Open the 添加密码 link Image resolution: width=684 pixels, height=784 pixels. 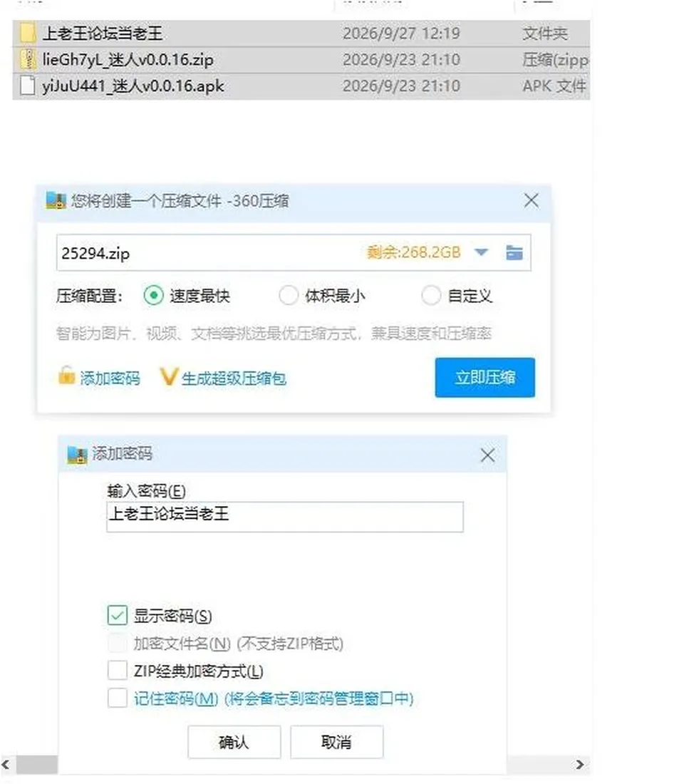110,378
